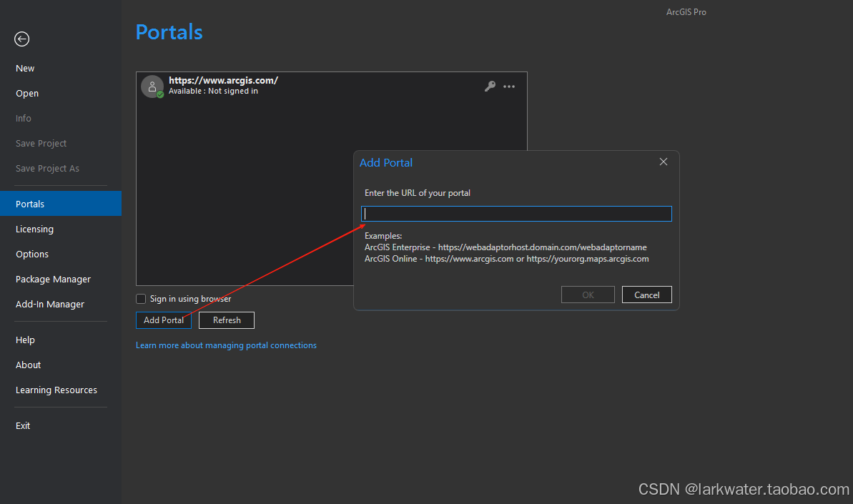Viewport: 853px width, 504px height.
Task: Choose Save Project As in sidebar
Action: [47, 168]
